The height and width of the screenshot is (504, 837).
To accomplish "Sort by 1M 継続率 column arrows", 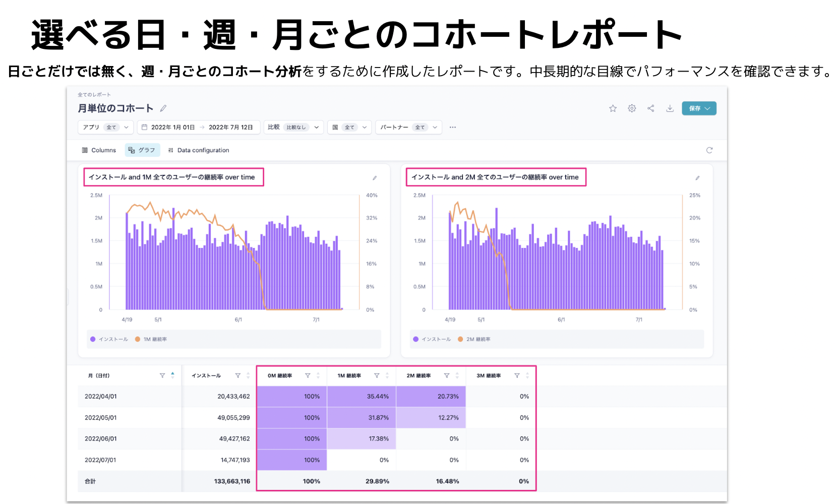I will (387, 375).
